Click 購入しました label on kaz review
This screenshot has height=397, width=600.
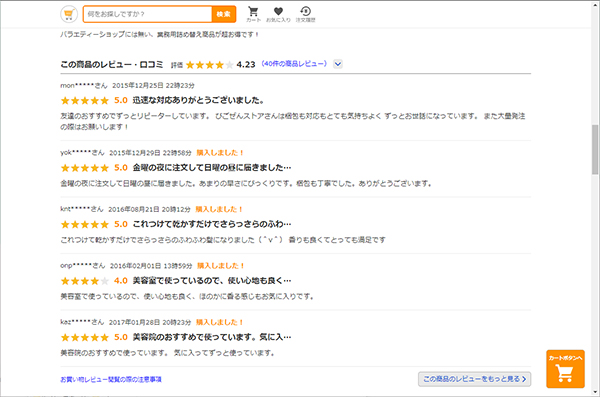tap(220, 322)
